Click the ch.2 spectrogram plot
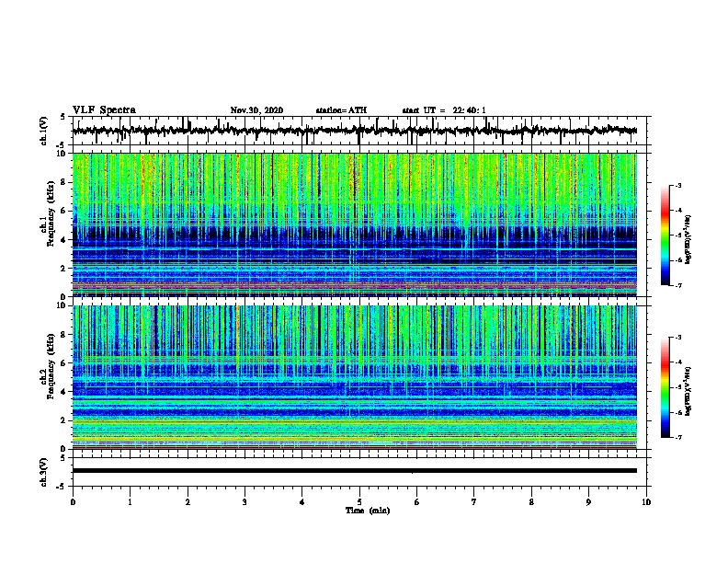 (x=355, y=377)
